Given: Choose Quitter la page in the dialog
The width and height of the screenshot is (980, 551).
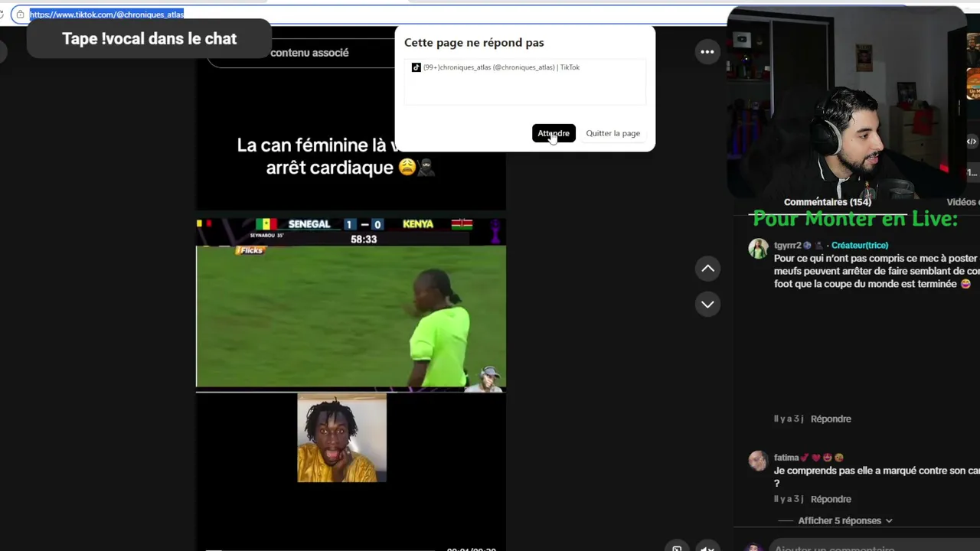Looking at the screenshot, I should click(x=612, y=133).
